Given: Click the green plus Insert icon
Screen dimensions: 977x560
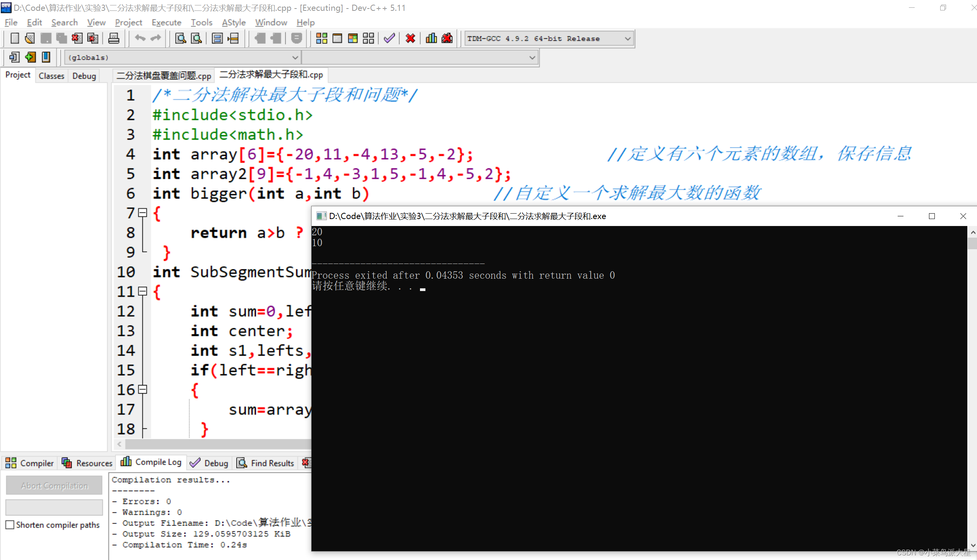Looking at the screenshot, I should (30, 57).
